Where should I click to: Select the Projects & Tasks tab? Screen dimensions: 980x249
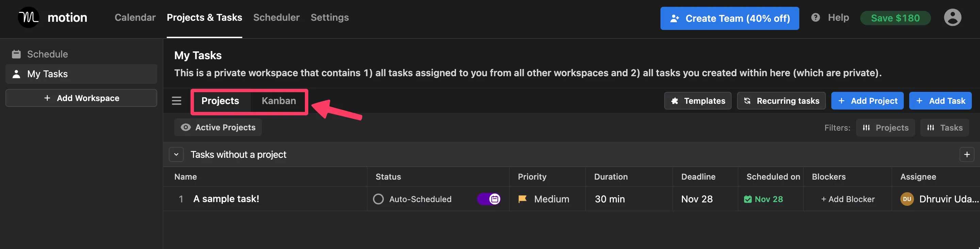(x=204, y=17)
